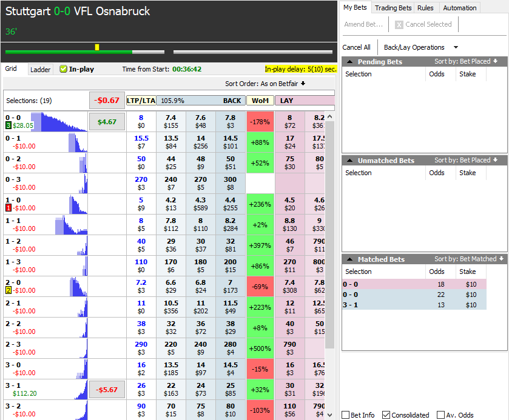Viewport: 509px width, 420px height.
Task: Click the -$5.67 button for 3 - 1
Action: point(107,390)
